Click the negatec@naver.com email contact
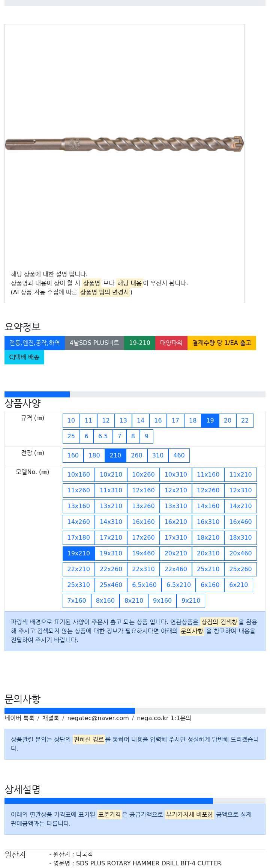Screen dimensions: 270x868 (x=98, y=718)
